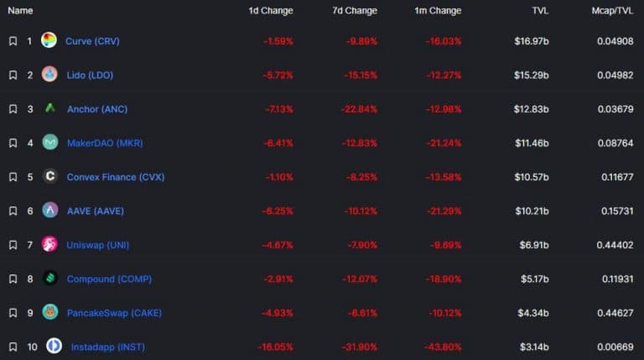Open the Convex Finance (CVX) link

click(116, 177)
